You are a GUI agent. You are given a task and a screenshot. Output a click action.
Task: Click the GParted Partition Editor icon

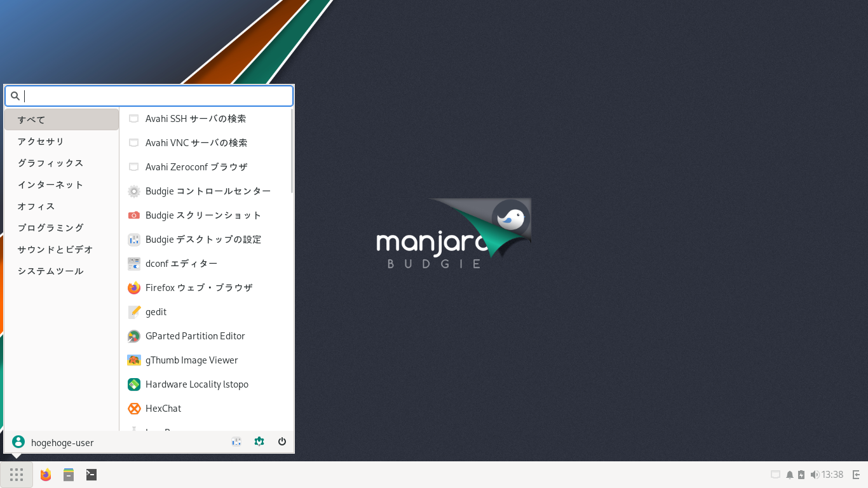(133, 336)
